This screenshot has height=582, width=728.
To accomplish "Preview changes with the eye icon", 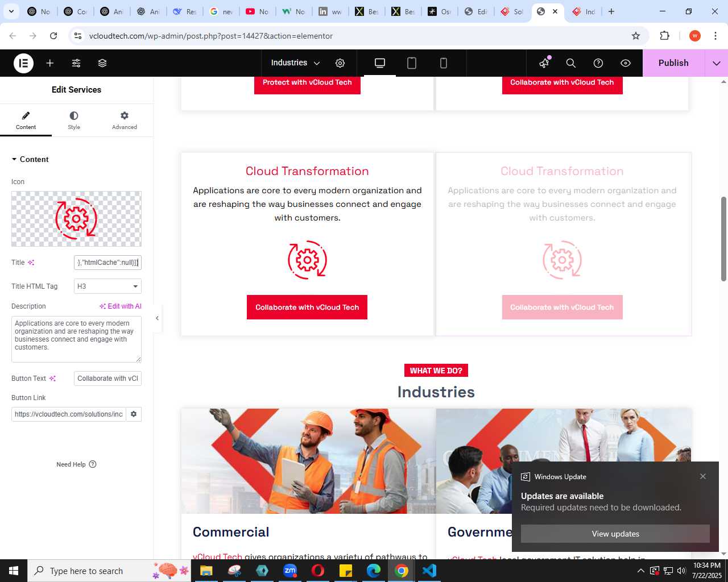I will tap(626, 63).
